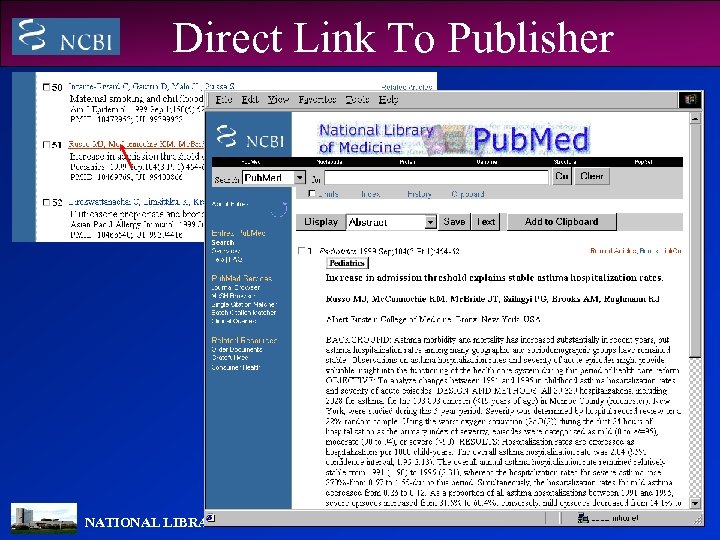The image size is (720, 540).
Task: Click the Go button next to the search box
Action: click(x=562, y=176)
